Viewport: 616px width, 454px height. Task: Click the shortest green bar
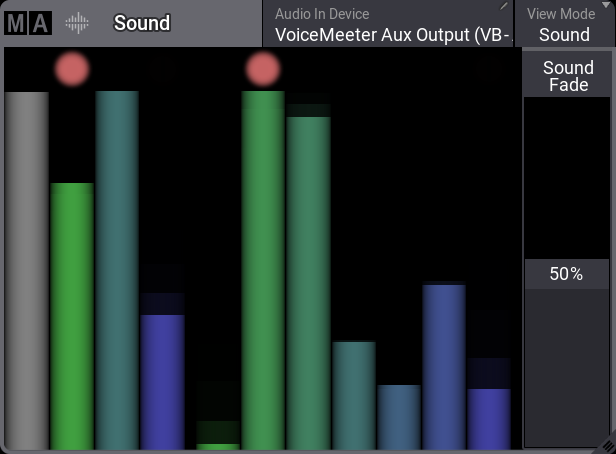(217, 446)
